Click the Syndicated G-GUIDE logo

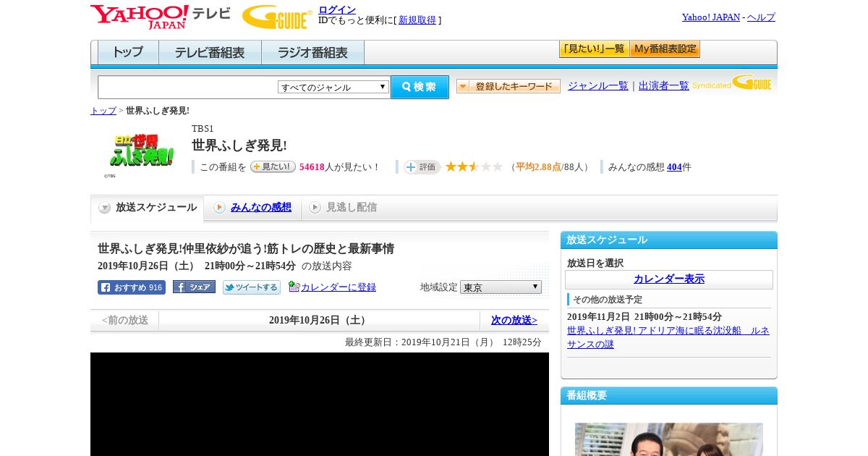point(732,83)
